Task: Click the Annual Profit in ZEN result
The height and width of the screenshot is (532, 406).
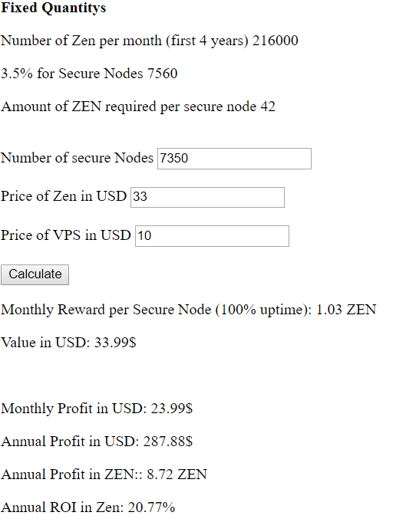Action: pos(104,475)
